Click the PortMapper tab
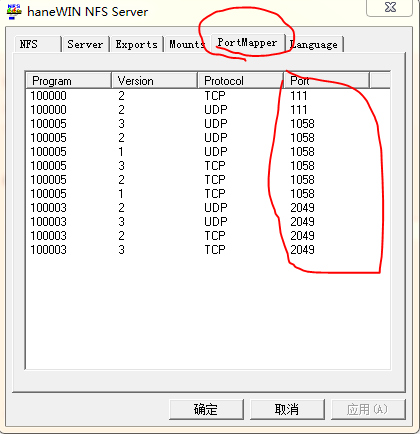Image resolution: width=420 pixels, height=434 pixels. coord(247,43)
